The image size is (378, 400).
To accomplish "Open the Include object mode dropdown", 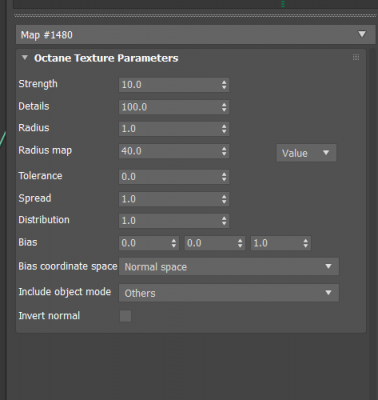I will [x=229, y=293].
